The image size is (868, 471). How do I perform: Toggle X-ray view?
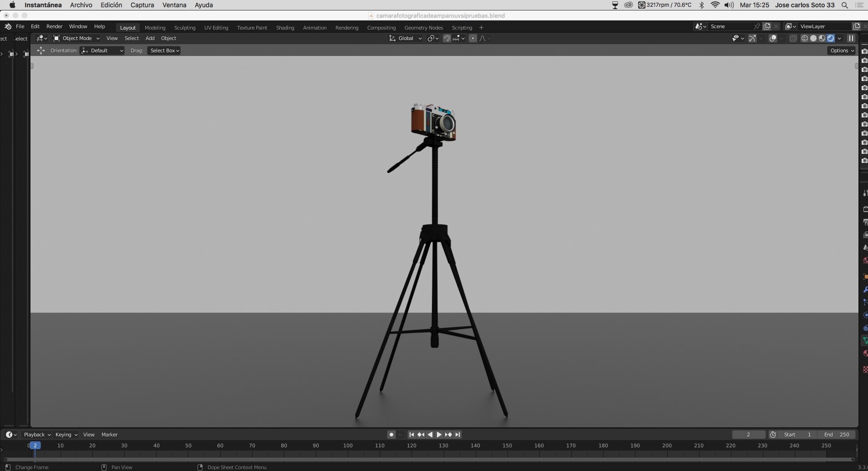[x=793, y=38]
